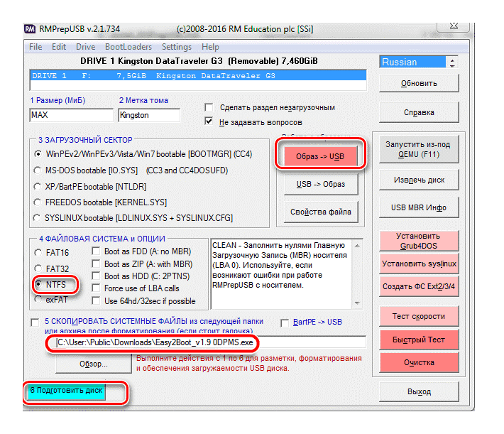This screenshot has height=434, width=504.
Task: Open the Drive menu
Action: pyautogui.click(x=85, y=47)
